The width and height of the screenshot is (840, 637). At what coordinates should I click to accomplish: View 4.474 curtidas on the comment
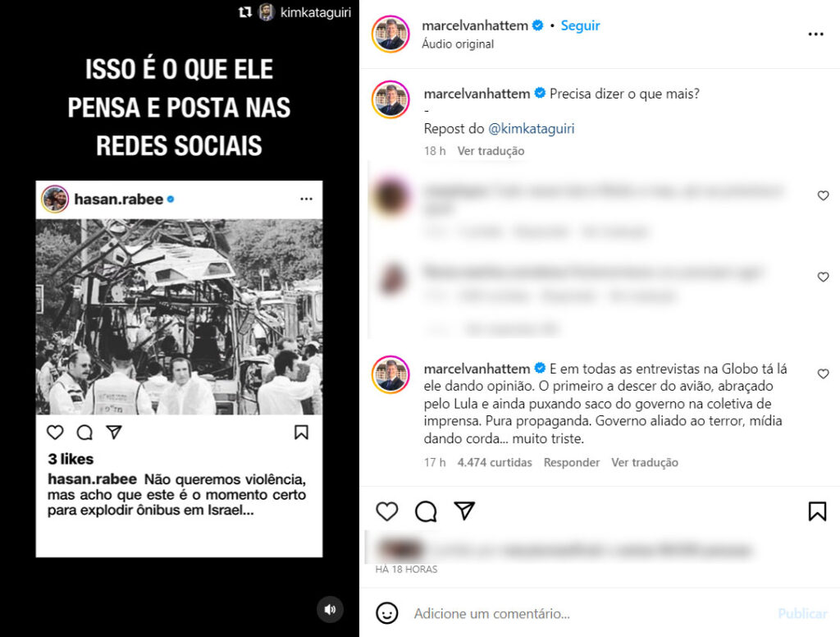[495, 462]
